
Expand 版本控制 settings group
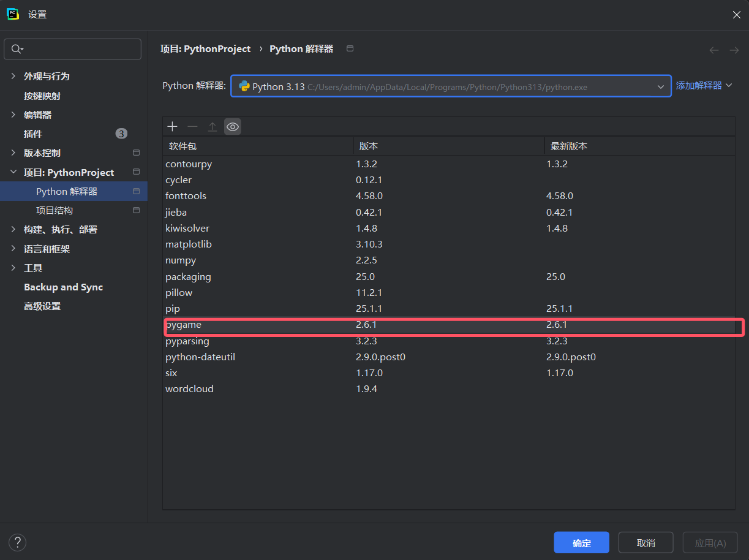(13, 153)
